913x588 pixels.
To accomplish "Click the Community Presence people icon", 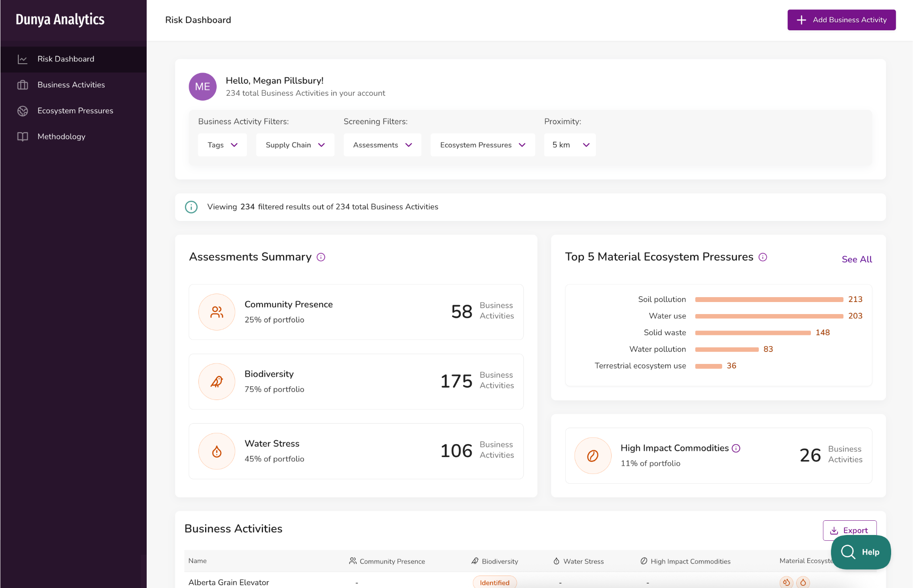I will click(x=217, y=312).
